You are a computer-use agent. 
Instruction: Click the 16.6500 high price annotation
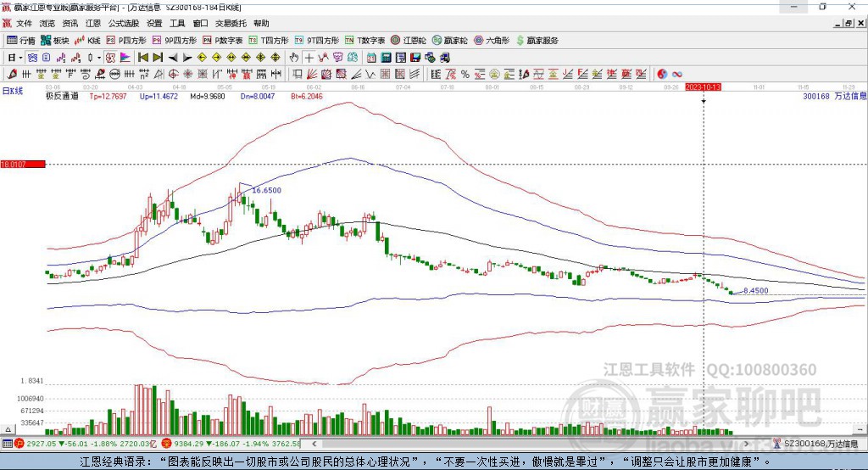click(267, 190)
